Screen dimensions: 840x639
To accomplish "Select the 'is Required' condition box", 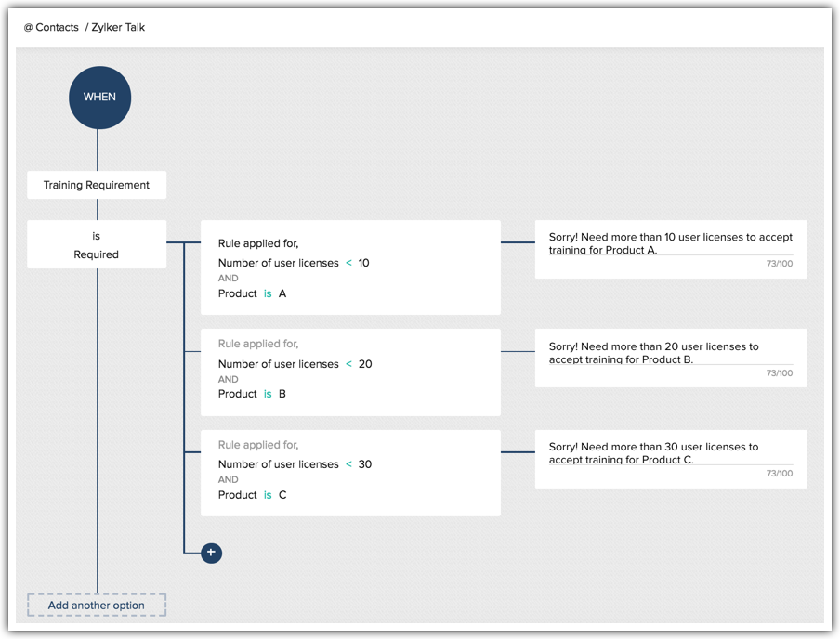I will pyautogui.click(x=97, y=245).
